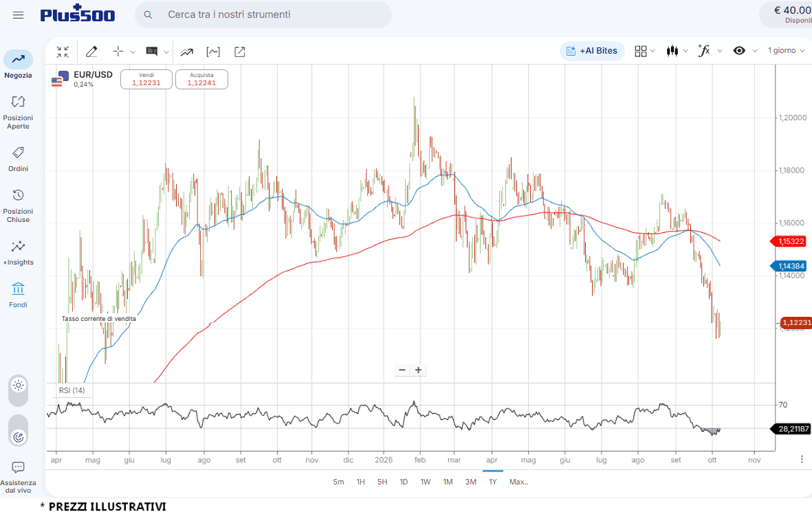Click the Acquista 1,12241 buy button
812x514 pixels.
click(201, 79)
